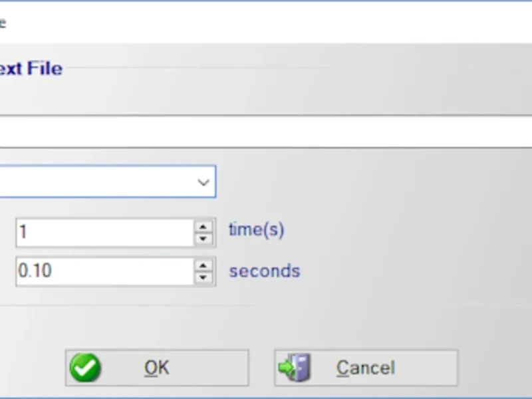532x399 pixels.
Task: Increase the time(s) count by one
Action: pos(203,226)
